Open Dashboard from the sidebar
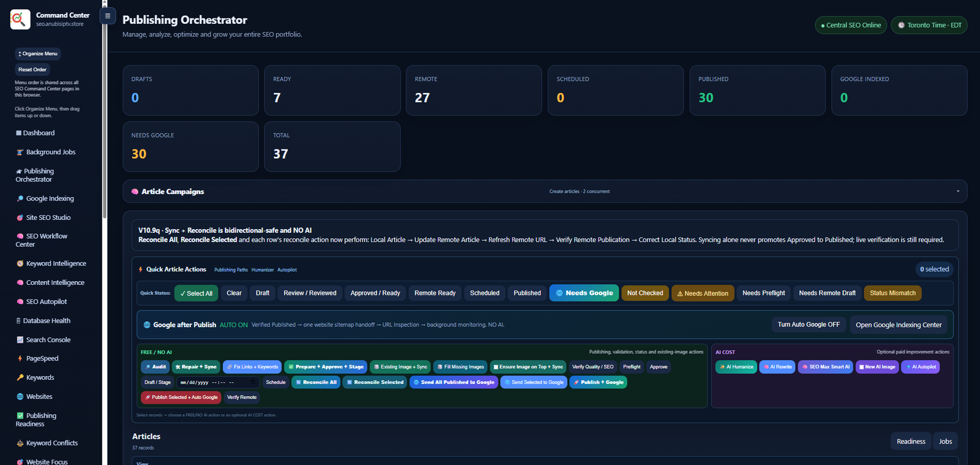Screen dimensions: 980x465 [36, 133]
